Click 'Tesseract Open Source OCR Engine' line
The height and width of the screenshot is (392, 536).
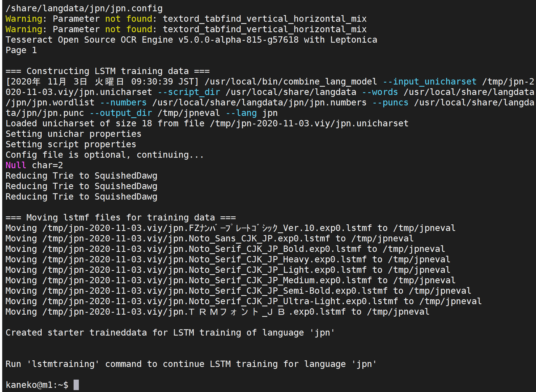tap(191, 40)
